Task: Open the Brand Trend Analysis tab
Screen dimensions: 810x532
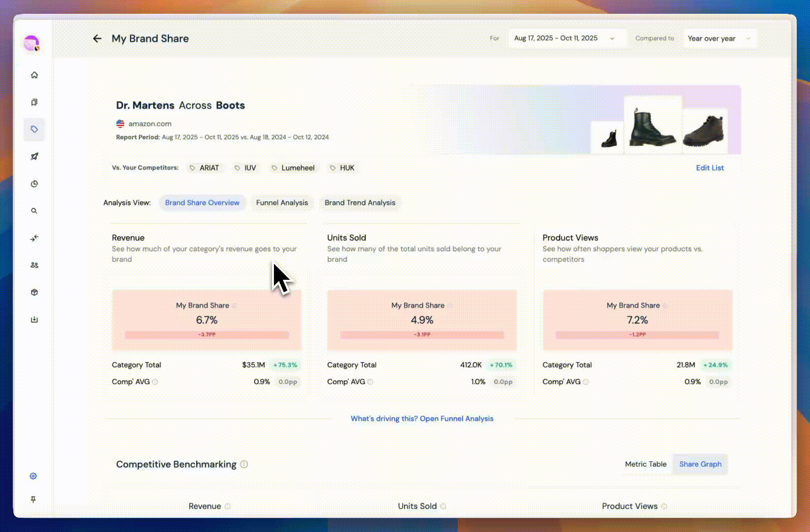Action: pyautogui.click(x=360, y=202)
